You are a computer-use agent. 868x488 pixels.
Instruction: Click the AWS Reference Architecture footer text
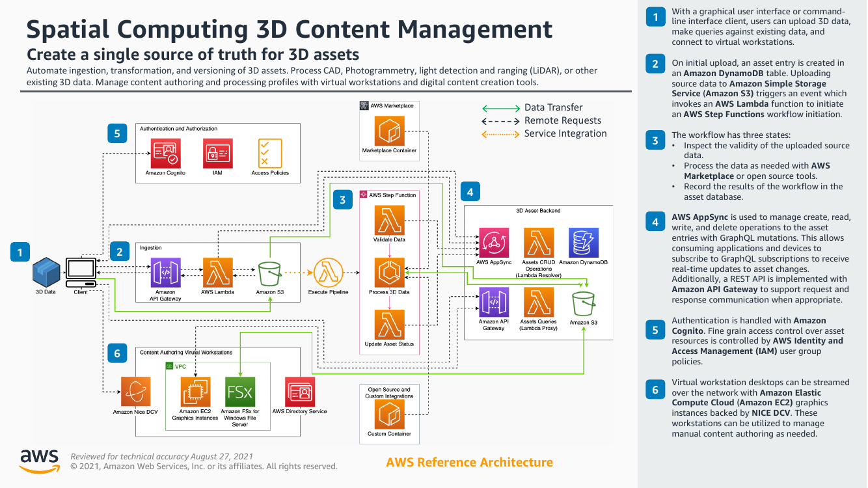[x=469, y=463]
